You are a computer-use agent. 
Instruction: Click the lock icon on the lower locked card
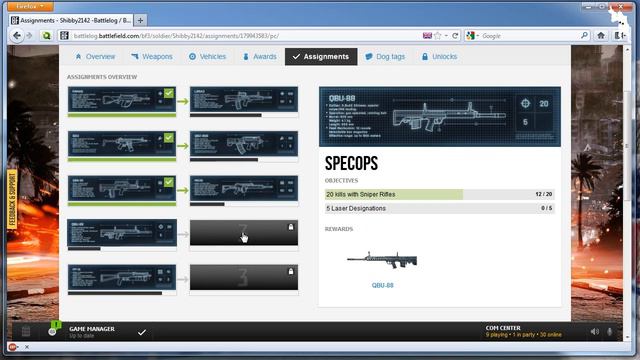coord(291,271)
